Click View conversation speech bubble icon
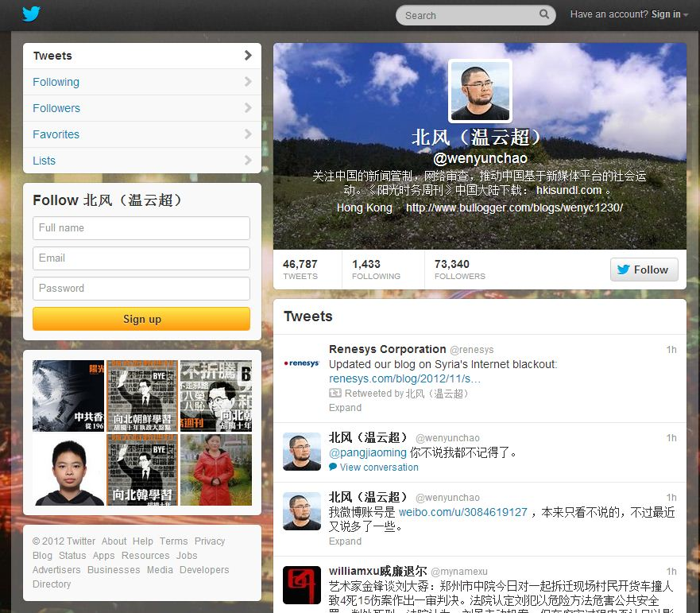700x613 pixels. tap(333, 468)
